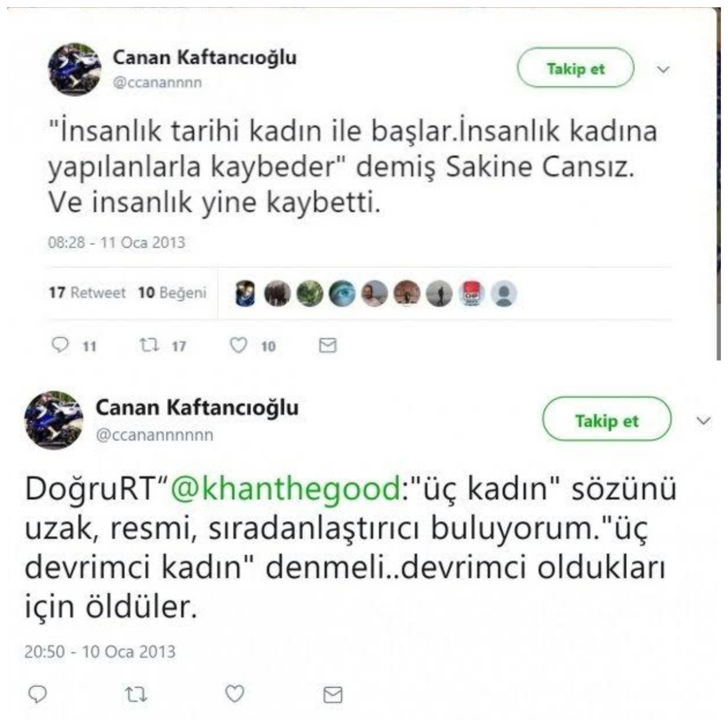The image size is (728, 728).
Task: Expand the chevron menu on first tweet
Action: point(663,69)
